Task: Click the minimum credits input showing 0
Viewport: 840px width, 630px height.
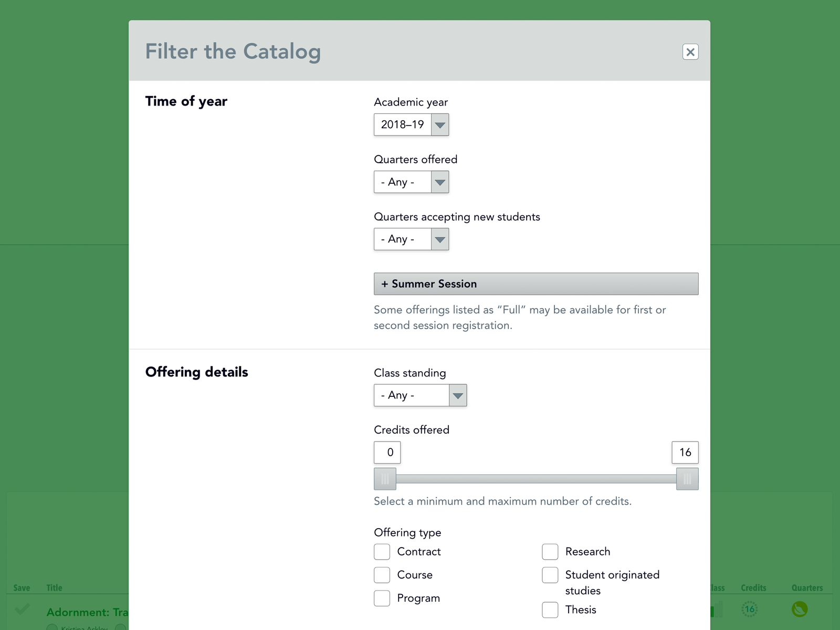Action: point(387,452)
